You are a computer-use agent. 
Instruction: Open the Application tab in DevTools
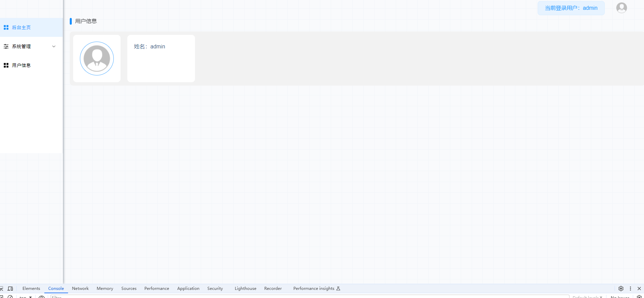[x=188, y=289]
